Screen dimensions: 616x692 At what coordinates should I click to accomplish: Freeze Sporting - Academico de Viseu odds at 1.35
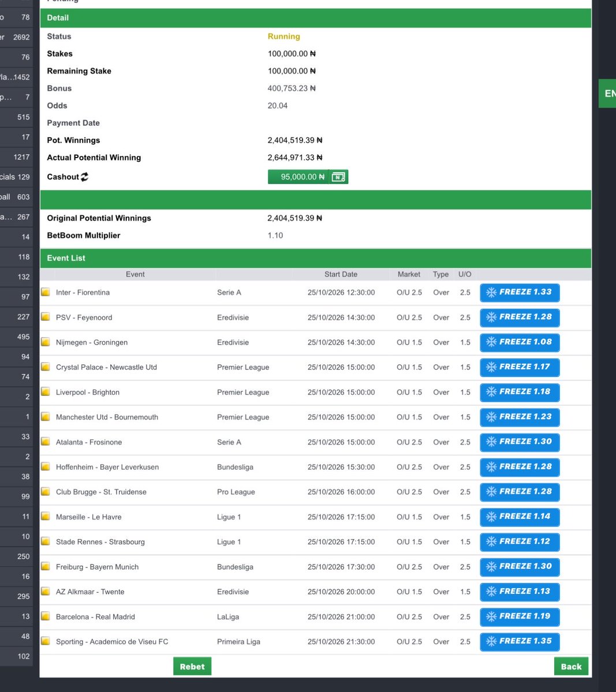[520, 642]
